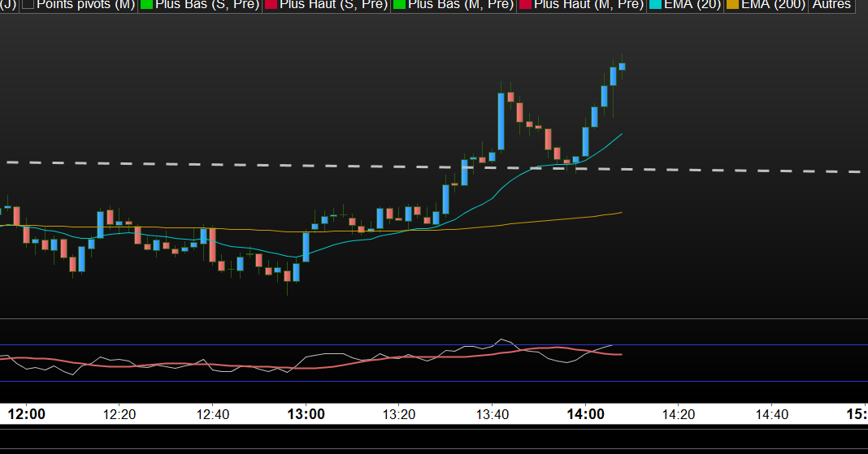Click the 14:40 time axis label
The image size is (868, 454).
pyautogui.click(x=772, y=414)
